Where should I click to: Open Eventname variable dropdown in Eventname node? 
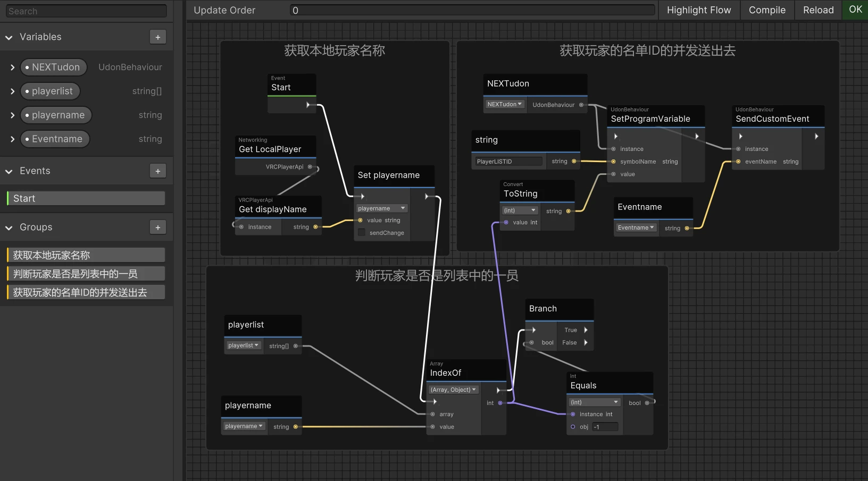click(x=636, y=227)
